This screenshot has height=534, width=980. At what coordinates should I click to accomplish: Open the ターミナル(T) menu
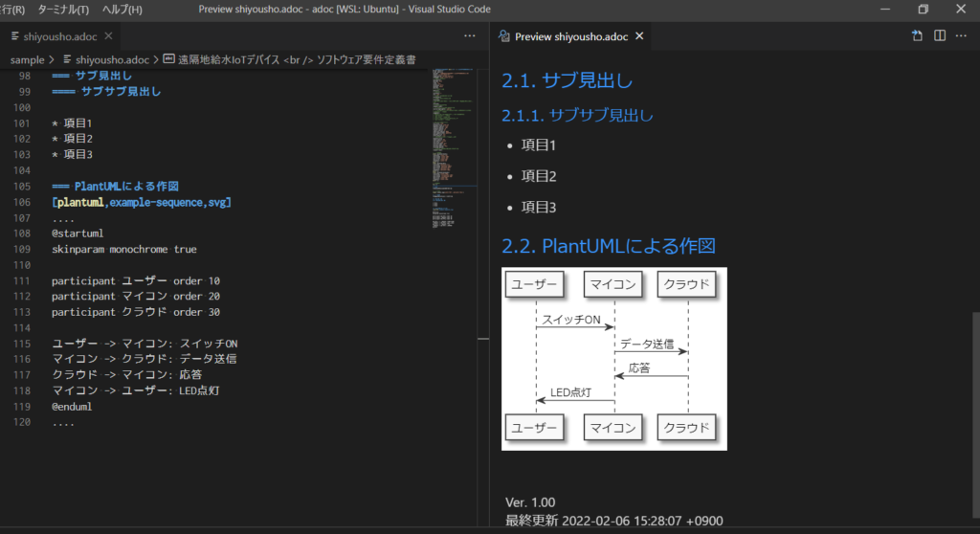pyautogui.click(x=63, y=10)
